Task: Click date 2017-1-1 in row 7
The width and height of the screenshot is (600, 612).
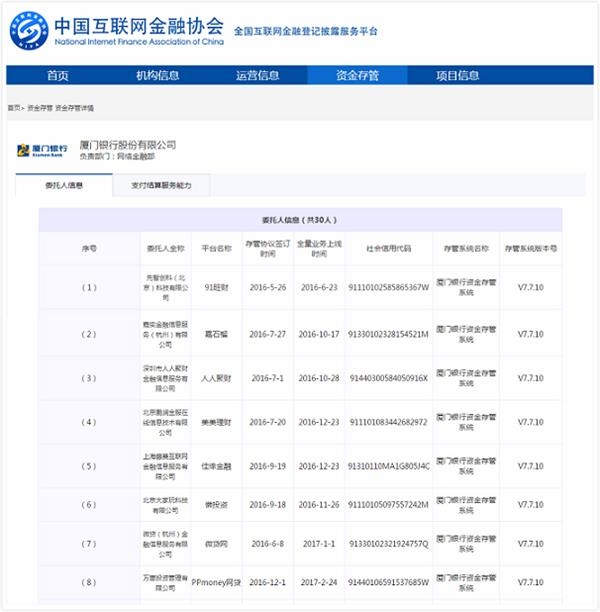Action: pos(319,544)
